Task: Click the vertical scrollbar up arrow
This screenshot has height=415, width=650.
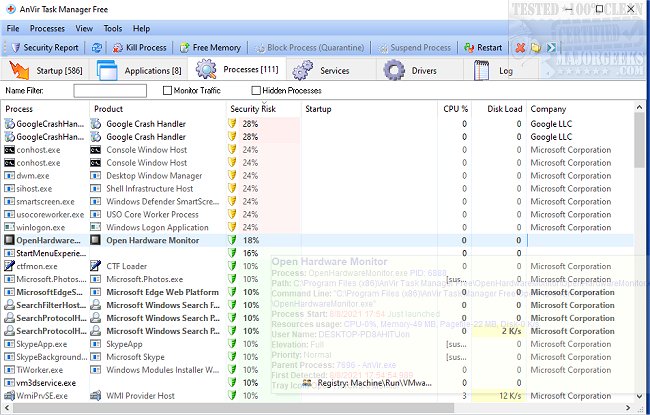Action: tap(640, 107)
